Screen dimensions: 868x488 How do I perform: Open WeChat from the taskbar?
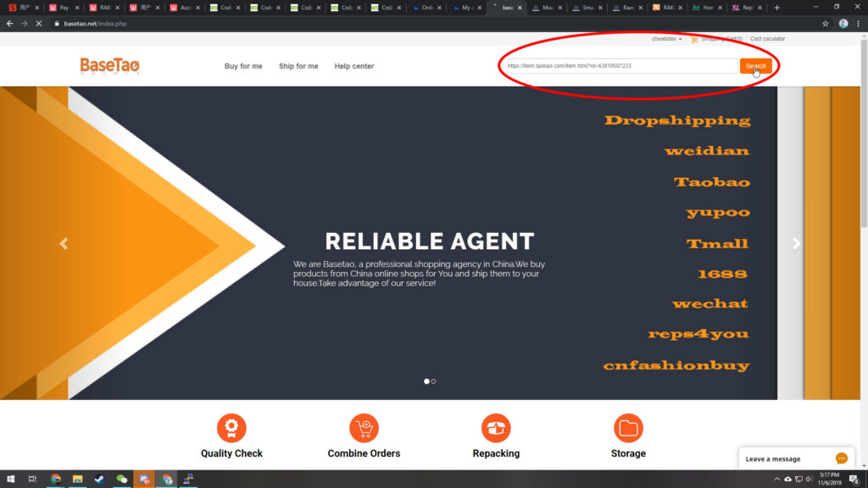(122, 480)
